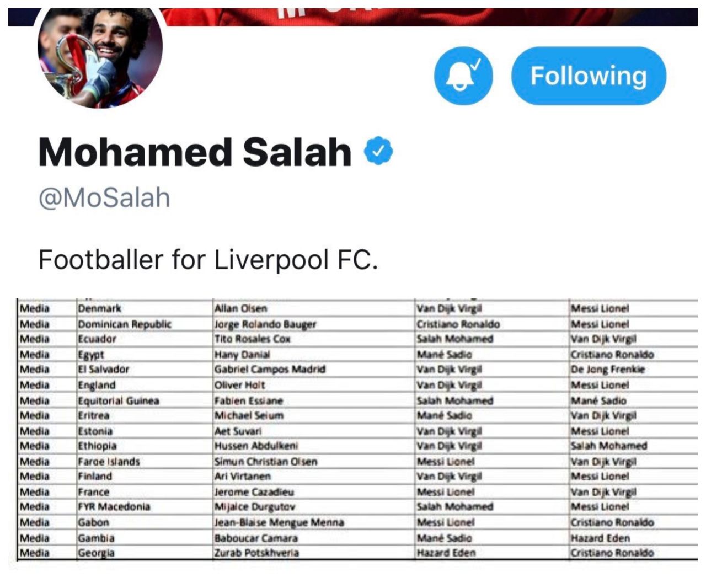The image size is (706, 588).
Task: Open Mohamed Salah's profile picture
Action: tap(100, 58)
